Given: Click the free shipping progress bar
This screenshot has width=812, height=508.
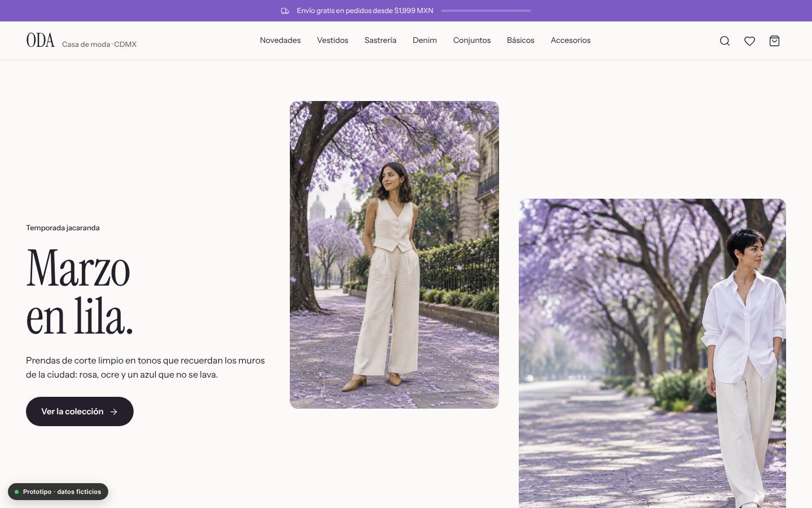Looking at the screenshot, I should (486, 11).
